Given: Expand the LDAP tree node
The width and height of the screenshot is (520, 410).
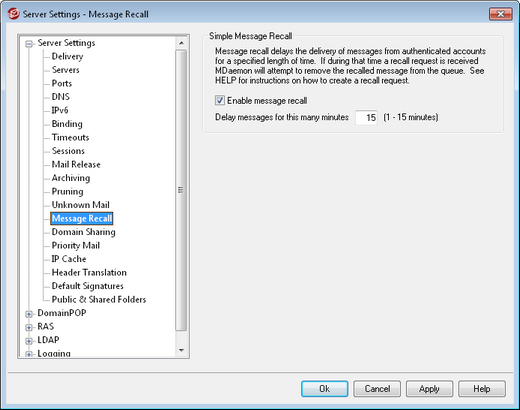Looking at the screenshot, I should point(29,341).
